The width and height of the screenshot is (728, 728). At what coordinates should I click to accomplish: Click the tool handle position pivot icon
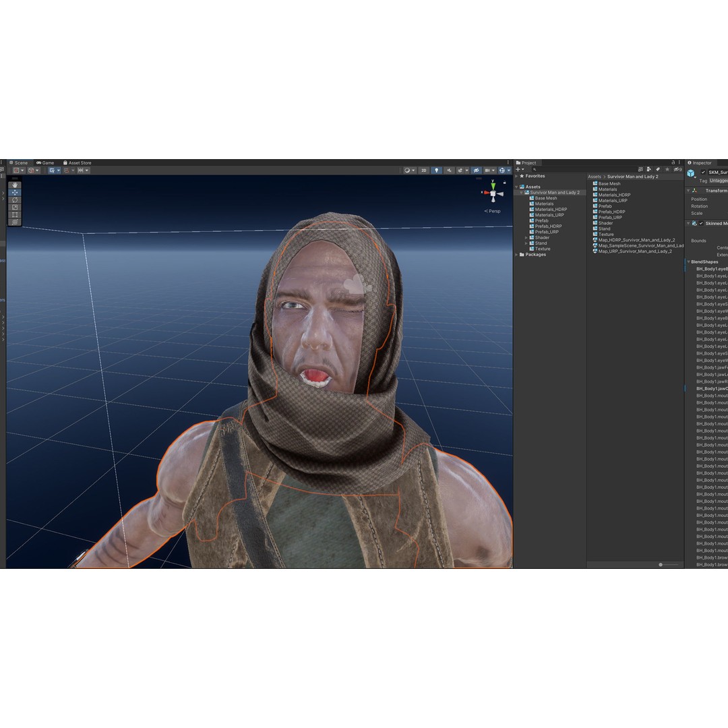pos(16,171)
